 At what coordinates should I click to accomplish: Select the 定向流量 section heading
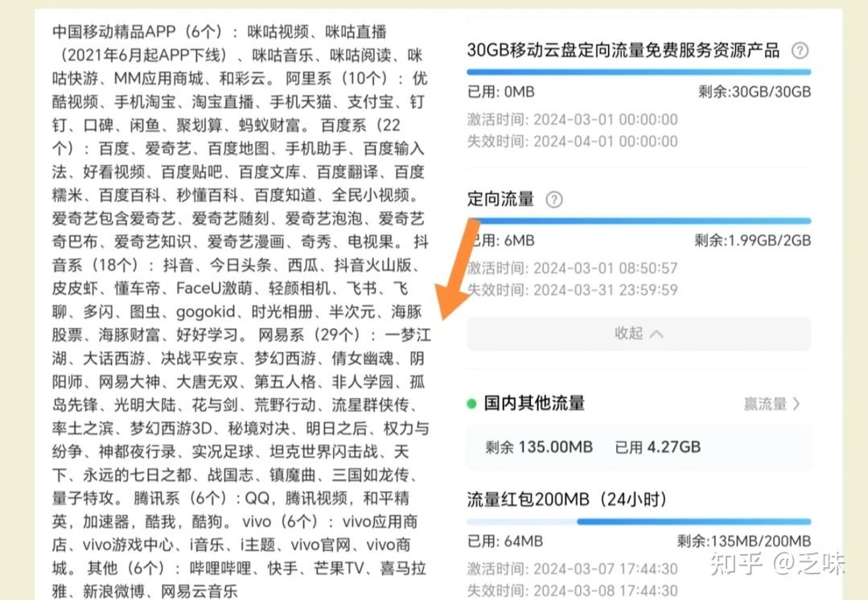[500, 199]
